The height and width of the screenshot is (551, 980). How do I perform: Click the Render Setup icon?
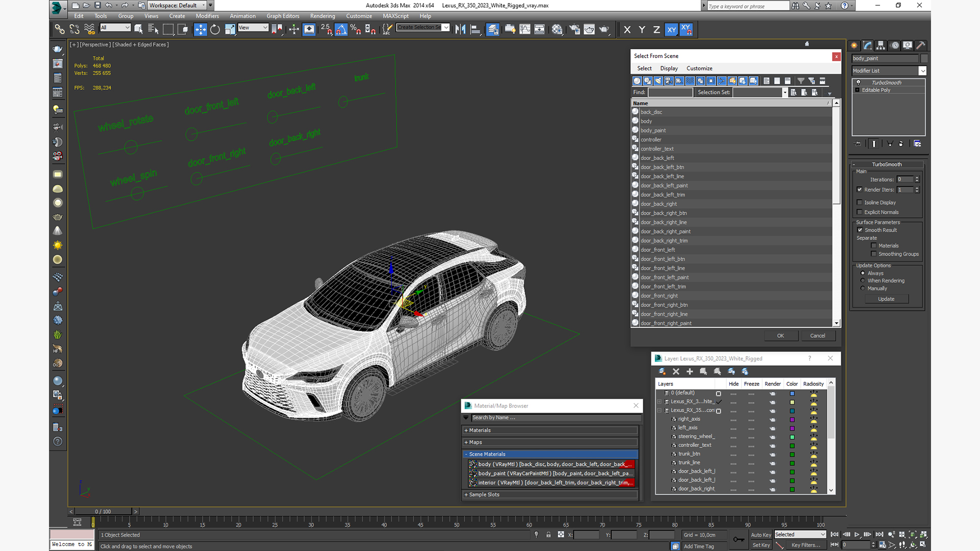click(x=575, y=30)
